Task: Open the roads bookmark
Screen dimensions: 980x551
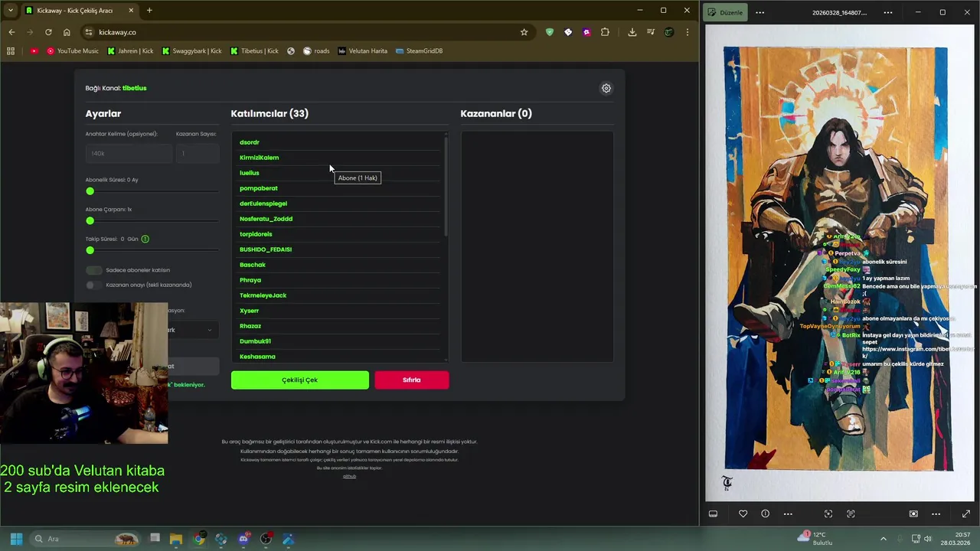Action: point(316,51)
